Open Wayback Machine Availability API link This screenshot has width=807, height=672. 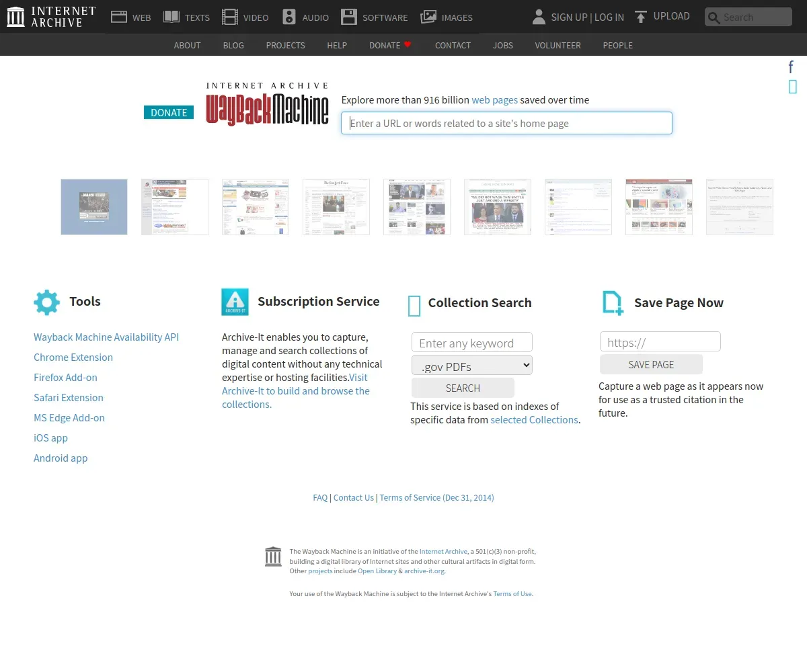(x=106, y=337)
